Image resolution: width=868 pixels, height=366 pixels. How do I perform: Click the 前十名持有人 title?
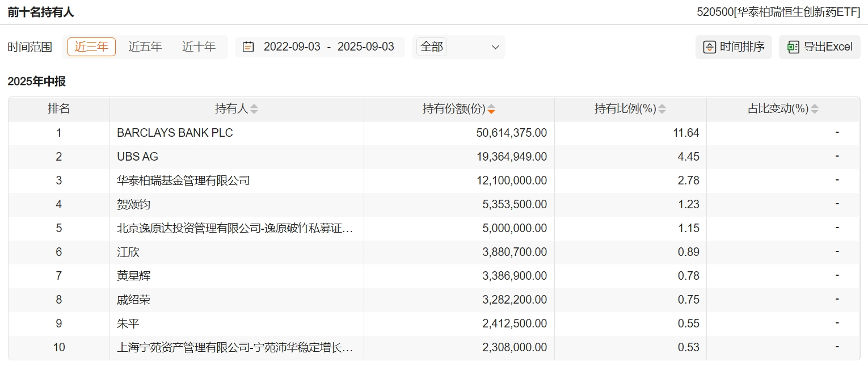coord(41,12)
